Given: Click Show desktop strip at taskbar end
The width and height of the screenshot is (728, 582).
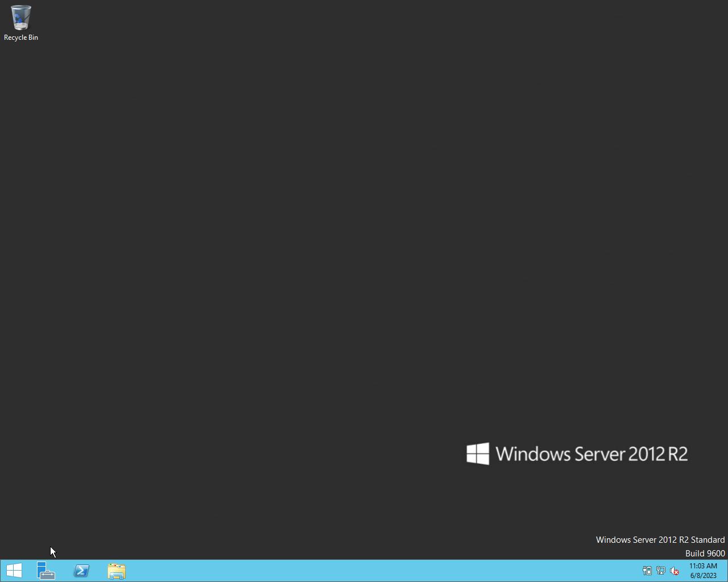Looking at the screenshot, I should pos(726,571).
